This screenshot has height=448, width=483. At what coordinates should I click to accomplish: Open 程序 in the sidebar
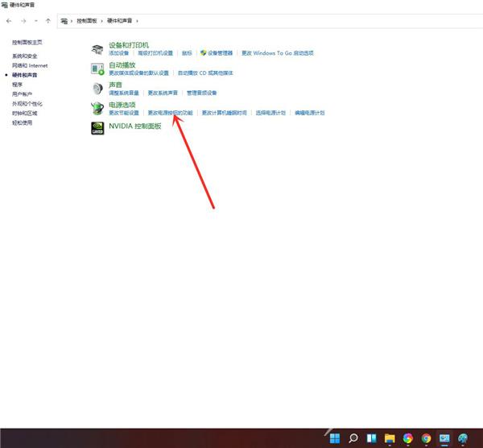(x=17, y=85)
